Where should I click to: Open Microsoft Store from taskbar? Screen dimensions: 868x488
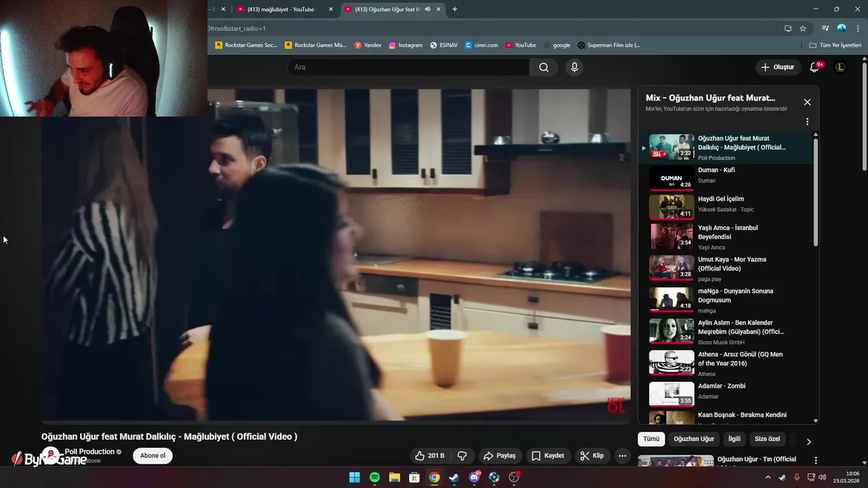pos(414,477)
